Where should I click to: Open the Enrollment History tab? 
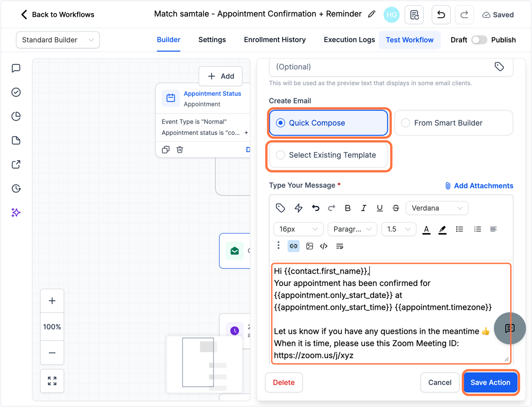[275, 40]
